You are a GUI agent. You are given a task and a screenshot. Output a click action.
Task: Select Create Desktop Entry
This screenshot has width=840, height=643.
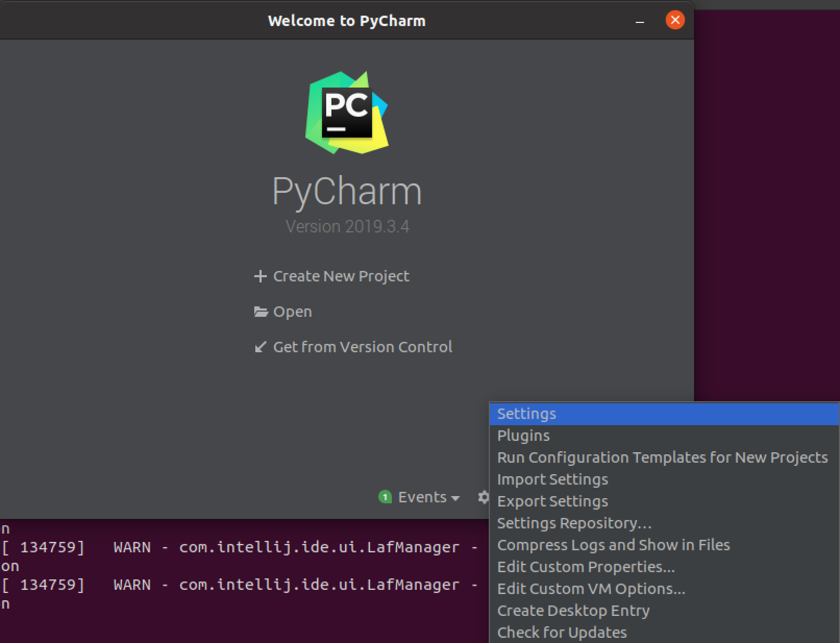tap(573, 611)
